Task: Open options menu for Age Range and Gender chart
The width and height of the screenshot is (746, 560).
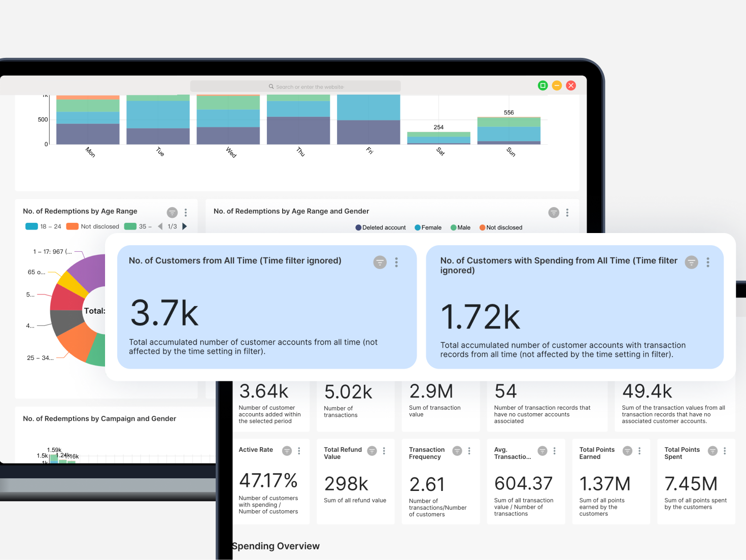Action: pos(567,212)
